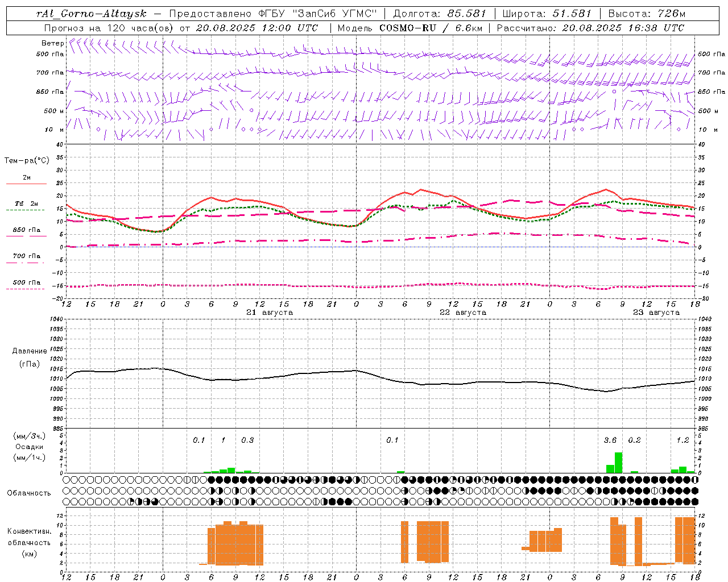Click the 'Широта: 51.581' latitude value
This screenshot has width=728, height=582.
tap(547, 14)
